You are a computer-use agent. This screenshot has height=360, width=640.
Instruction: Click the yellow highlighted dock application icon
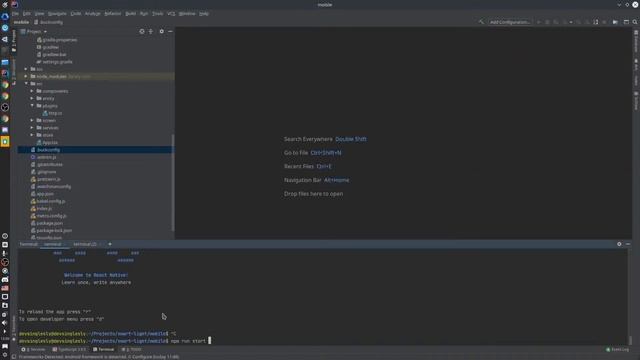click(5, 142)
